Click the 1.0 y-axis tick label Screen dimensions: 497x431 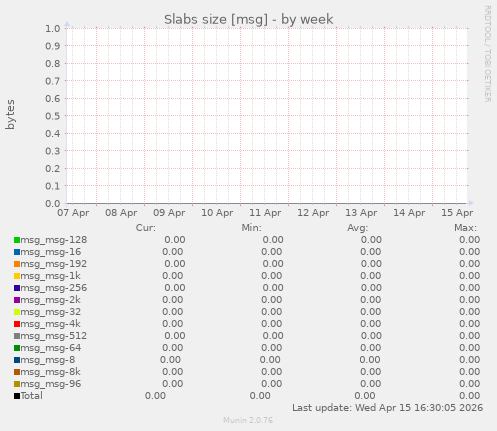[53, 29]
